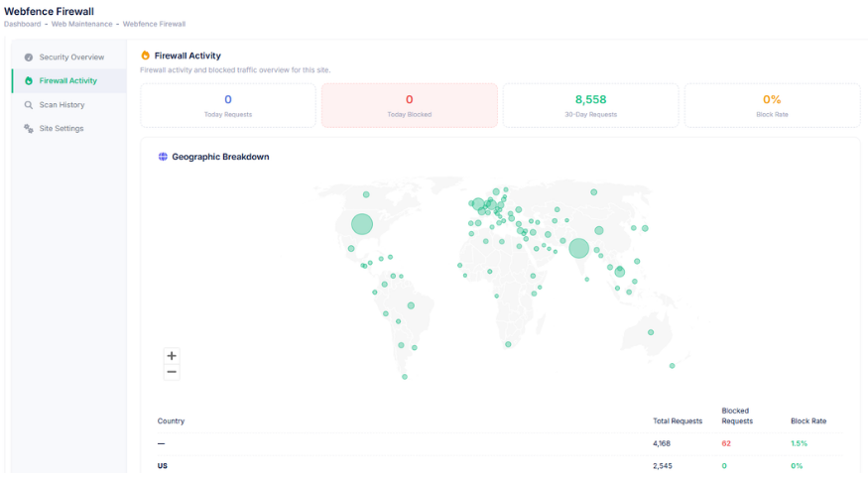Follow the Dashboard breadcrumb link

22,25
